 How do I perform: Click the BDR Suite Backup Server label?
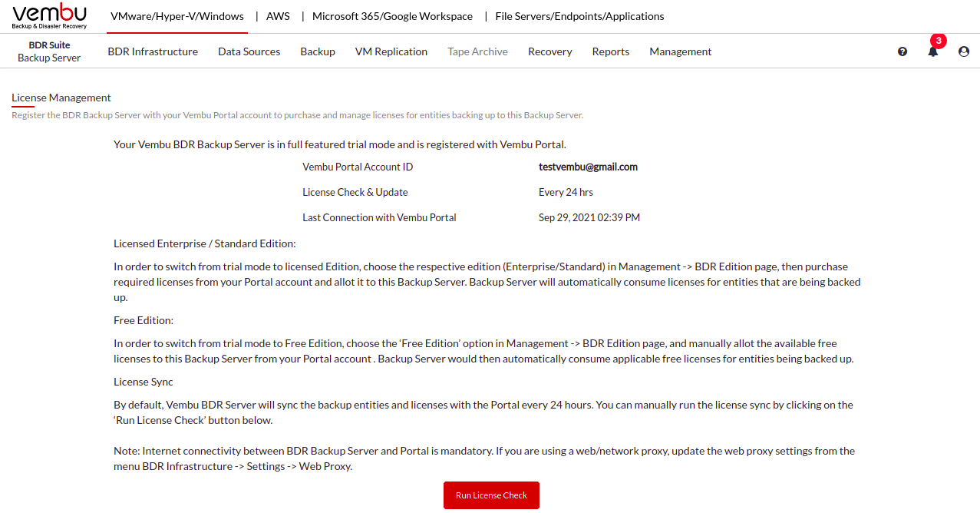pyautogui.click(x=49, y=51)
